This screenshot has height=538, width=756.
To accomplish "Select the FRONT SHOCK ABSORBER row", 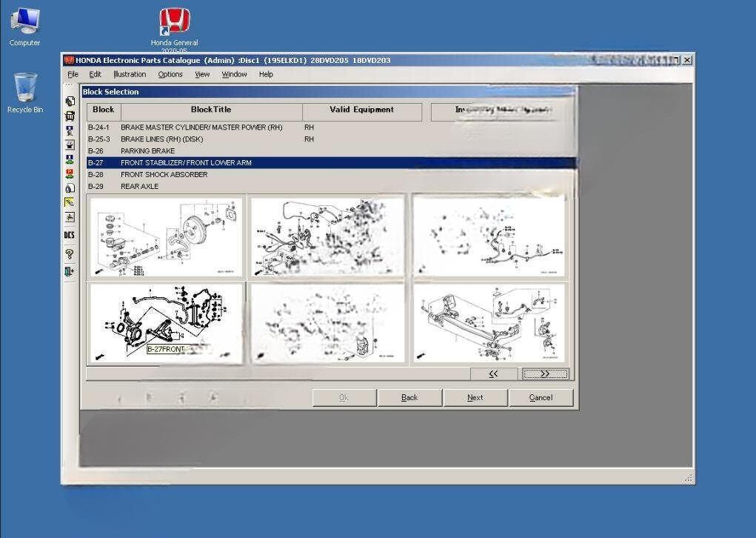I will coord(331,175).
